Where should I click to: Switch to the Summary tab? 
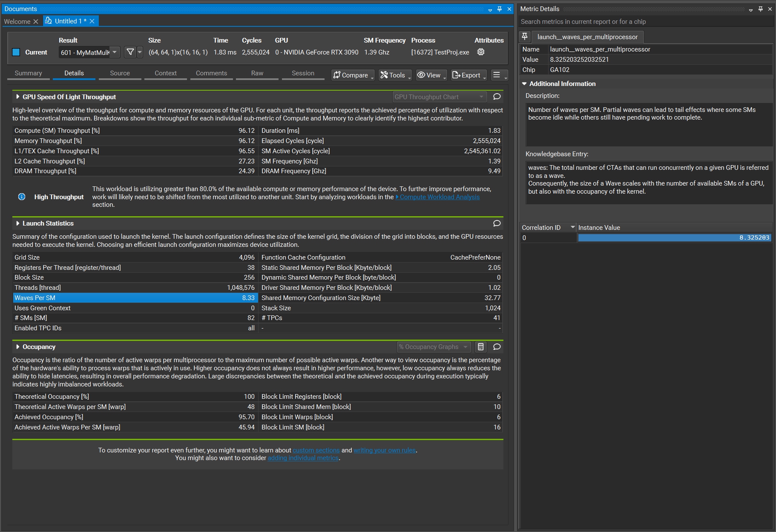tap(28, 73)
